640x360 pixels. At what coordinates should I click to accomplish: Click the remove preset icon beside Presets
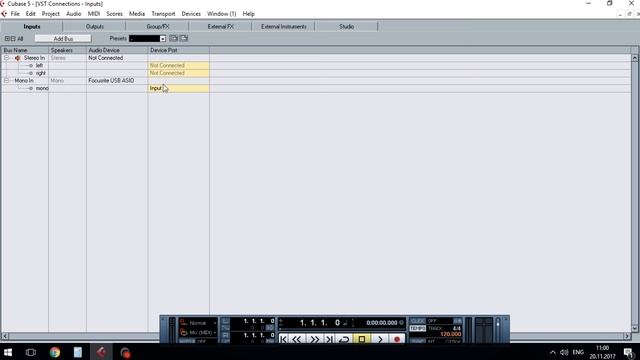tap(184, 38)
